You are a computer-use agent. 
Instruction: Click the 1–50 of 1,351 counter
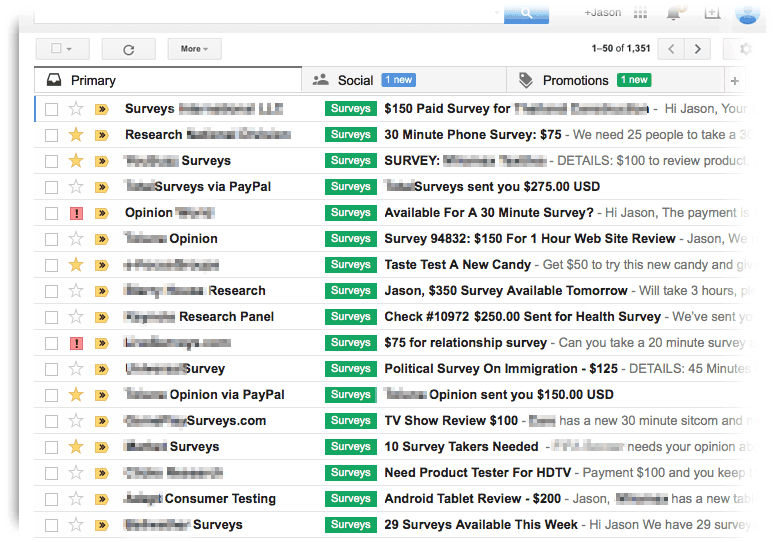(x=621, y=49)
